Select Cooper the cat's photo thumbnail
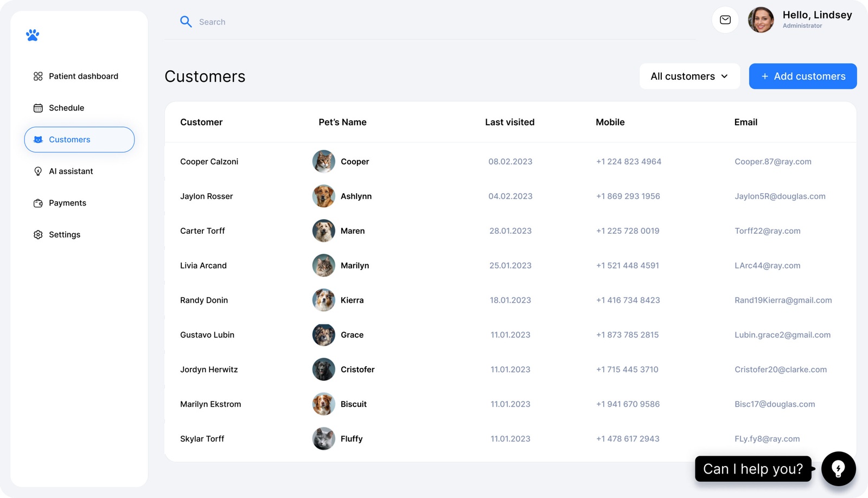Viewport: 868px width, 498px height. click(323, 162)
